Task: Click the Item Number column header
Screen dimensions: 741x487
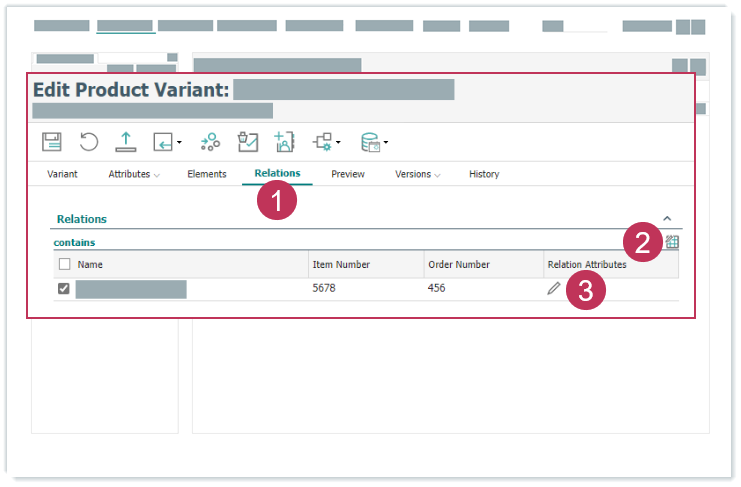Action: point(342,265)
